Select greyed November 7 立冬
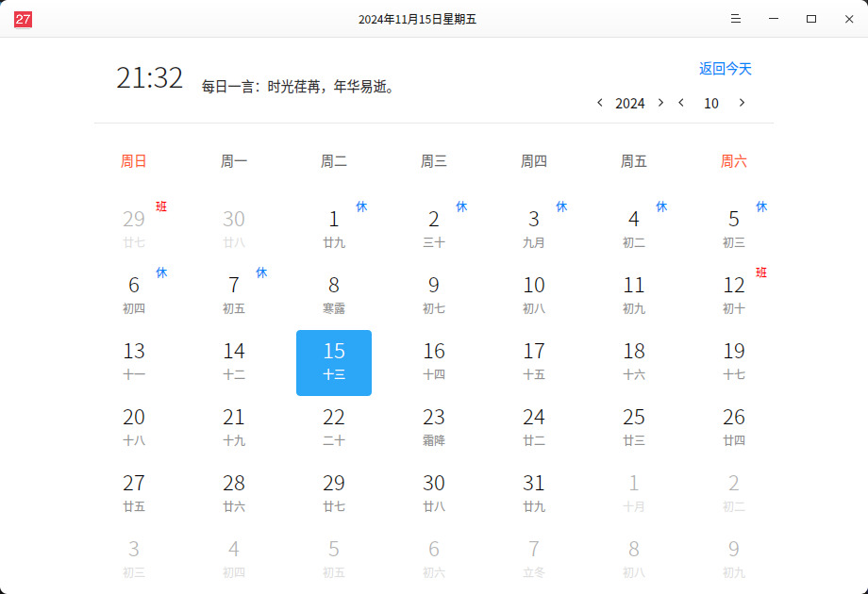The image size is (868, 594). [x=534, y=560]
